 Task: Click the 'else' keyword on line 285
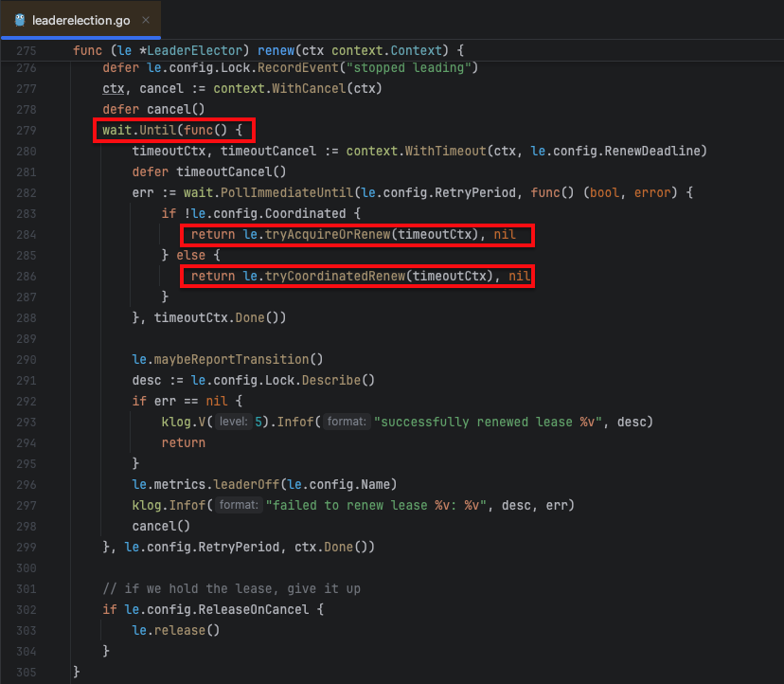[190, 256]
